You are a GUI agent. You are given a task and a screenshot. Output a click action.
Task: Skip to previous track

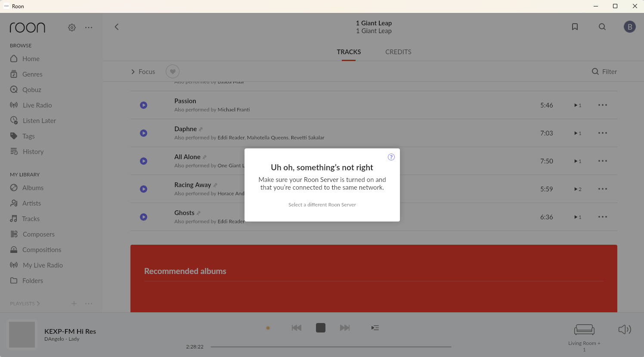coord(297,328)
